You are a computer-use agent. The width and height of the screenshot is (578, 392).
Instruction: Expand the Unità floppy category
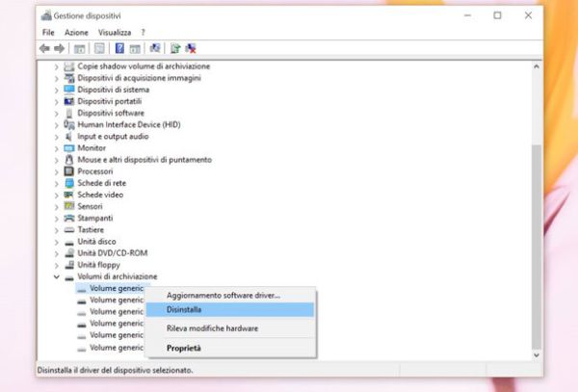[x=57, y=265]
